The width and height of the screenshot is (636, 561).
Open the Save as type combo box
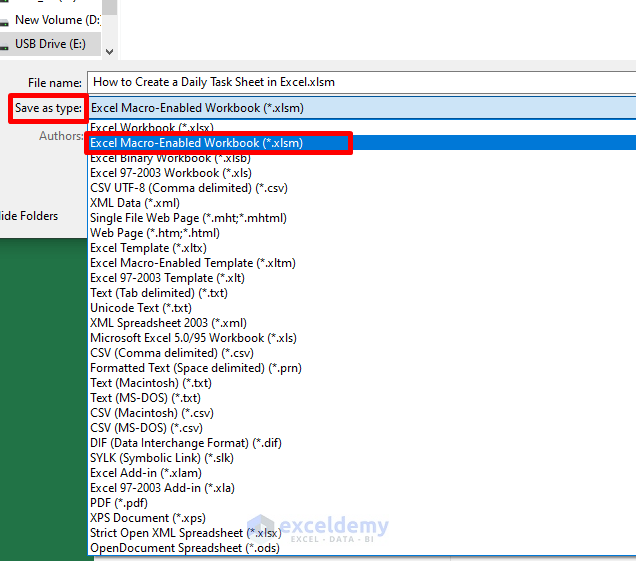[x=362, y=108]
